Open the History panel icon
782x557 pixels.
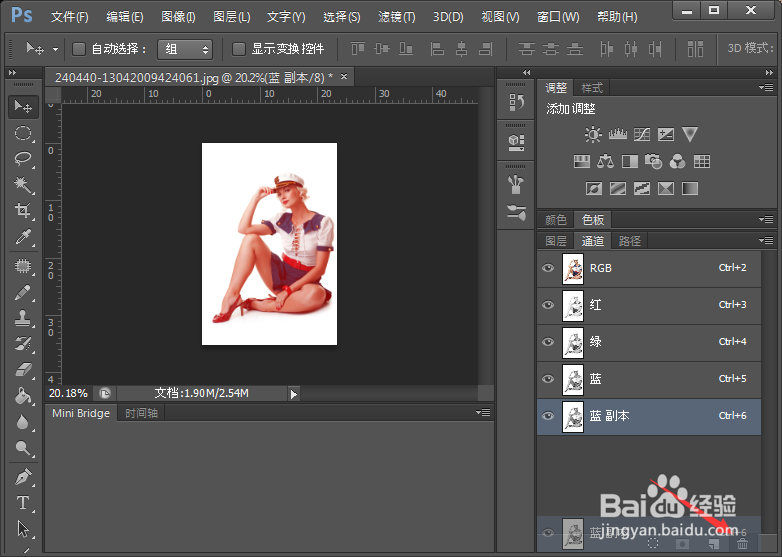516,102
